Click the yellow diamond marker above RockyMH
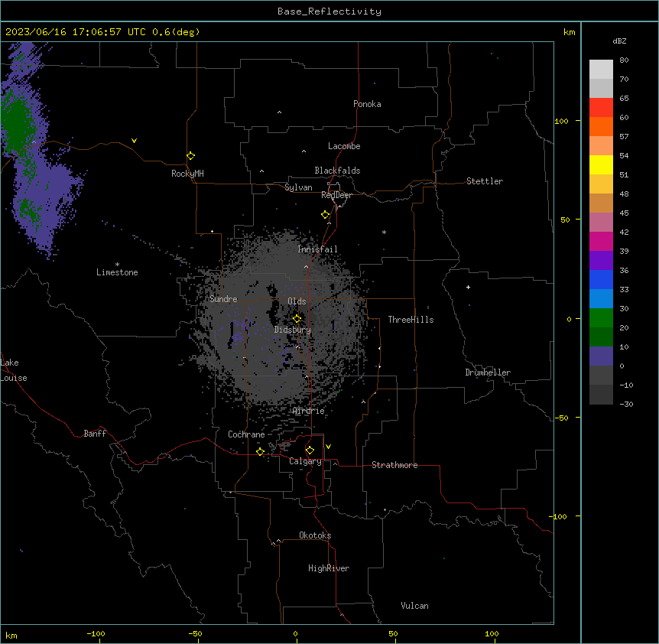 [191, 156]
